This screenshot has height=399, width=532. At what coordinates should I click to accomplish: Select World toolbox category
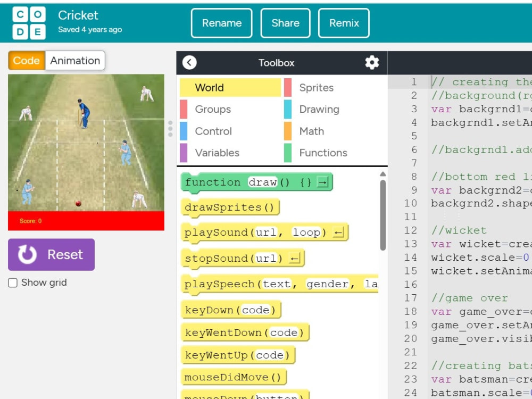click(x=230, y=88)
